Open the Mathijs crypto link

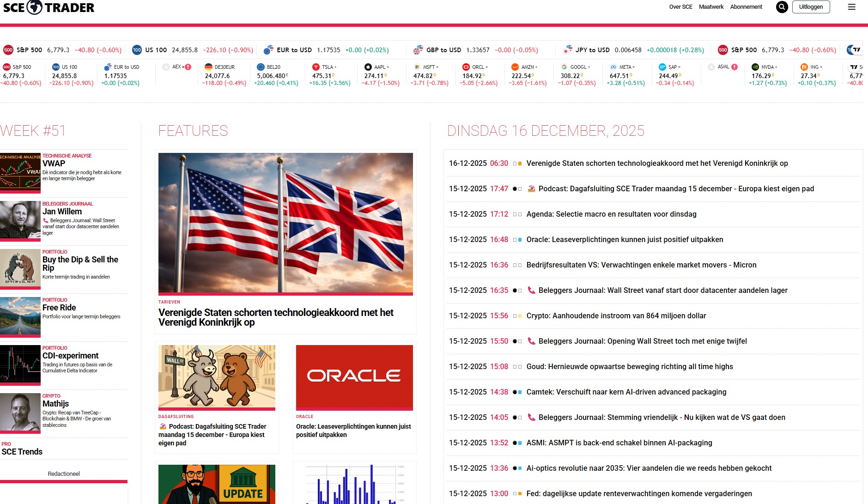point(55,404)
